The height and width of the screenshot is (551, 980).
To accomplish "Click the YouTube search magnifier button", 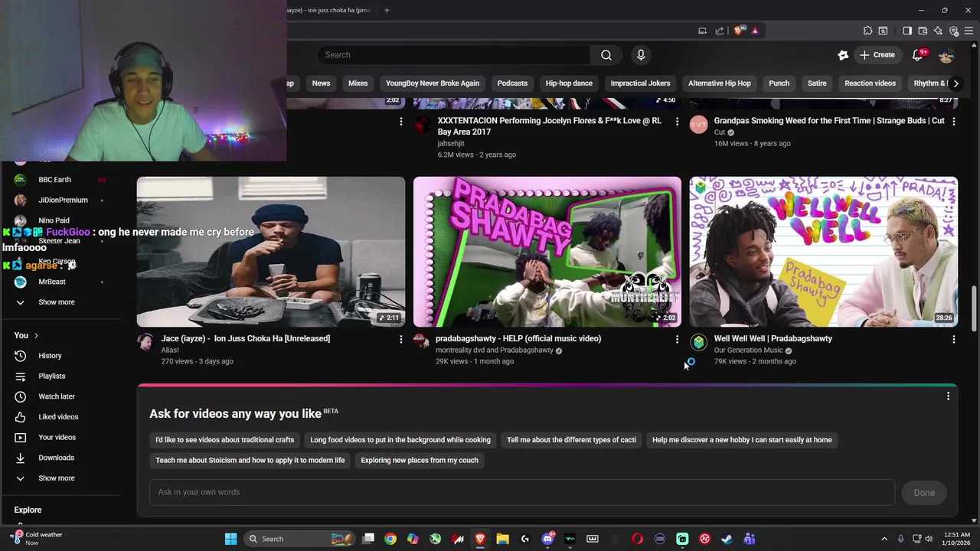I will click(606, 55).
